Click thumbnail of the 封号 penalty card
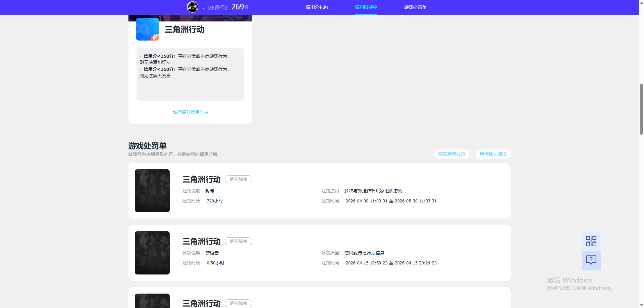644x308 pixels. [x=152, y=191]
